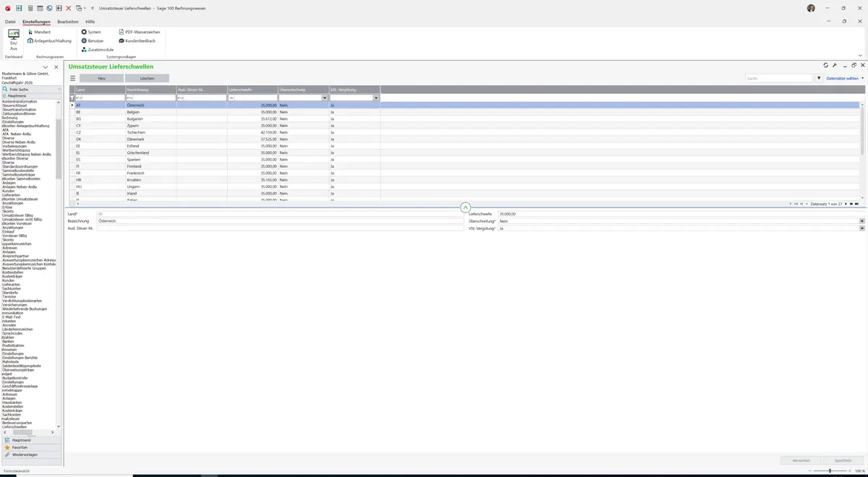Collapse the detail panel with round chevron
Viewport: 868px width, 477px height.
tap(465, 207)
